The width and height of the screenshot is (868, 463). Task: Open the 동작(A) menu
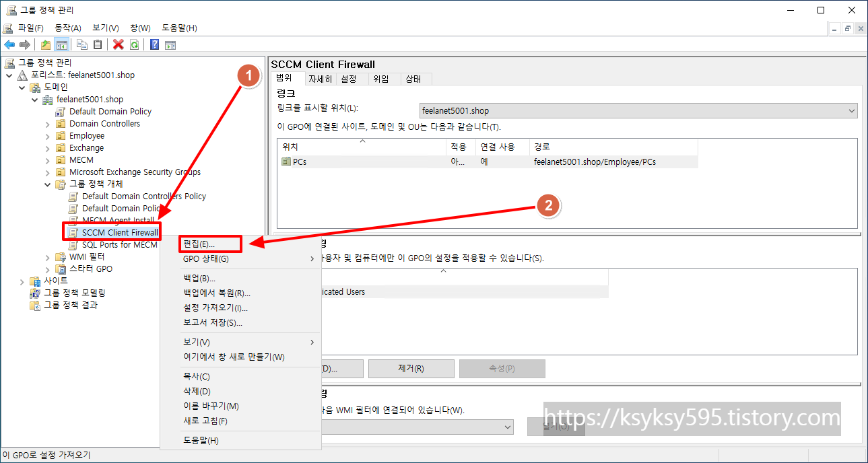tap(68, 28)
